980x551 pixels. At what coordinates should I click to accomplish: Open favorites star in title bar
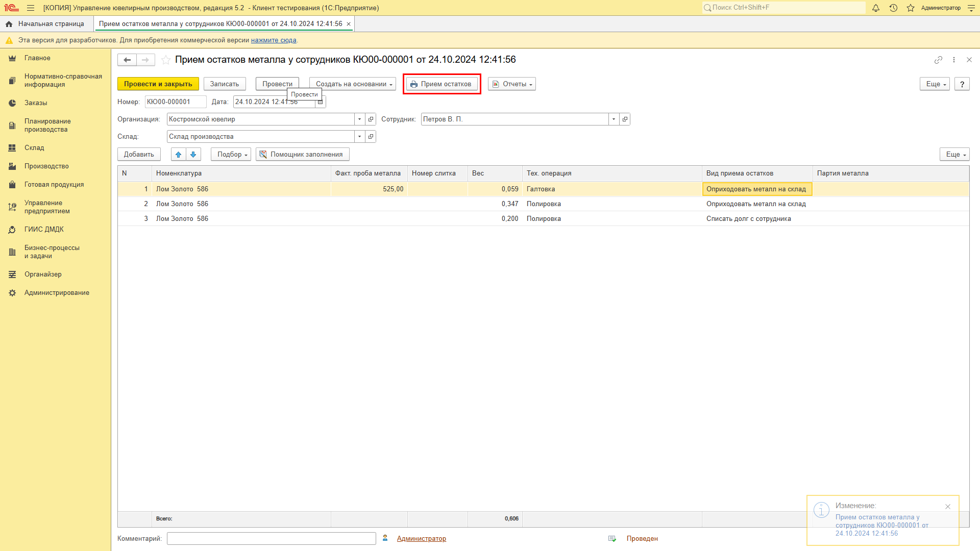[x=911, y=8]
